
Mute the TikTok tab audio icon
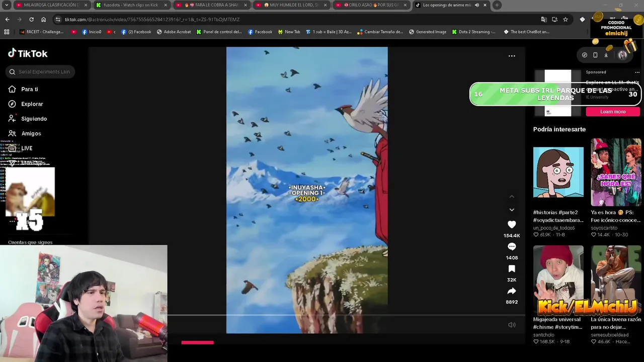point(476,5)
